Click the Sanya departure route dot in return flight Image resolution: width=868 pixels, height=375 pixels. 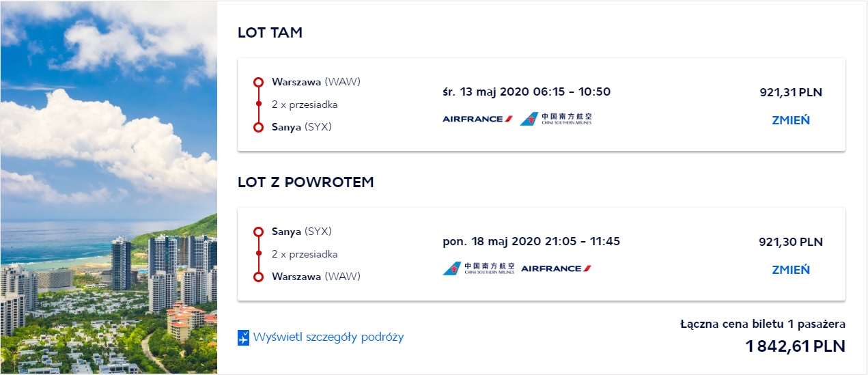tap(258, 232)
